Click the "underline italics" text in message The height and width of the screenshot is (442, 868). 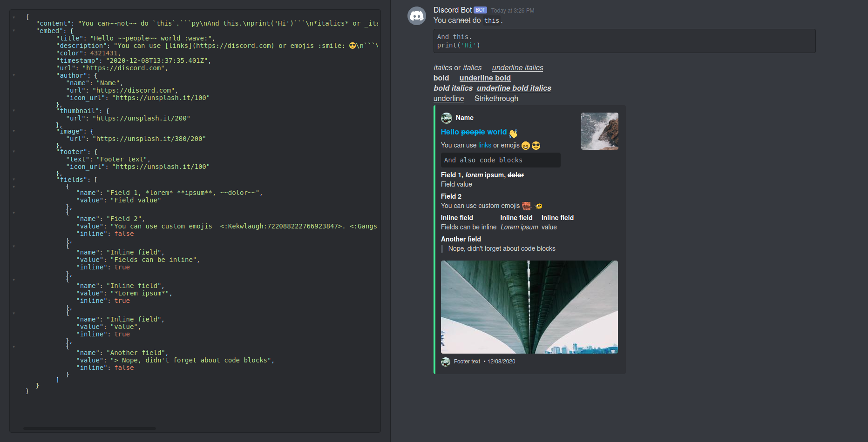518,68
